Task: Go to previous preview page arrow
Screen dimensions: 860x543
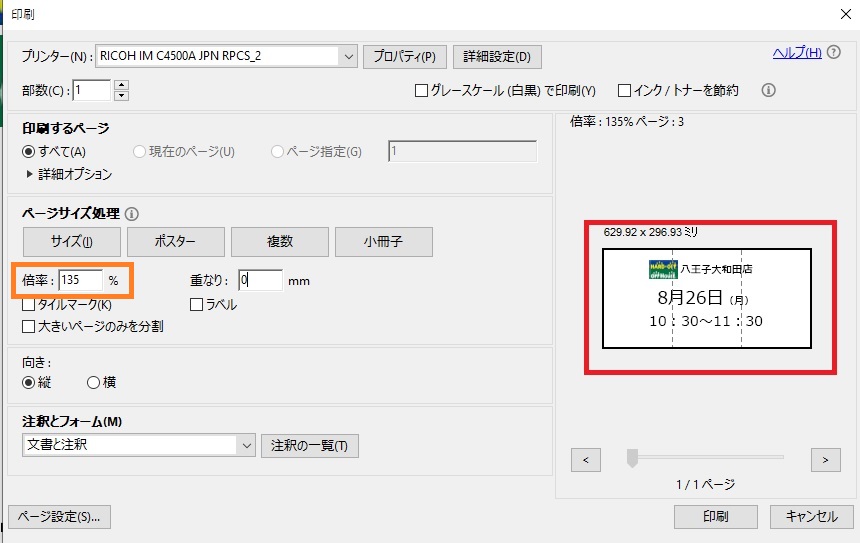Action: pos(585,459)
